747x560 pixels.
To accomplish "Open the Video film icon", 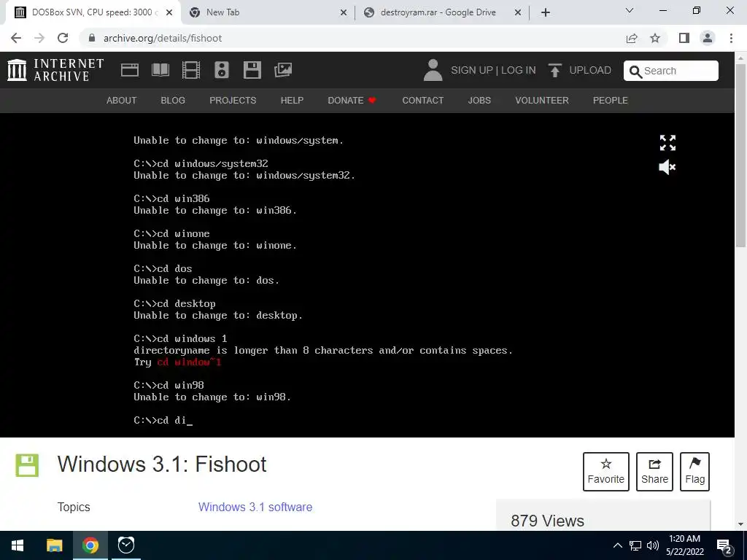I will pos(191,70).
